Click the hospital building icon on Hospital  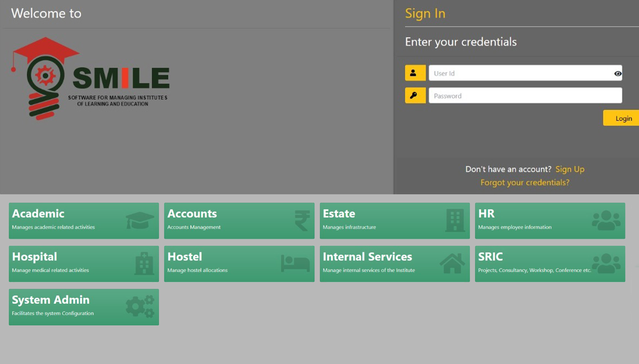[x=144, y=263]
